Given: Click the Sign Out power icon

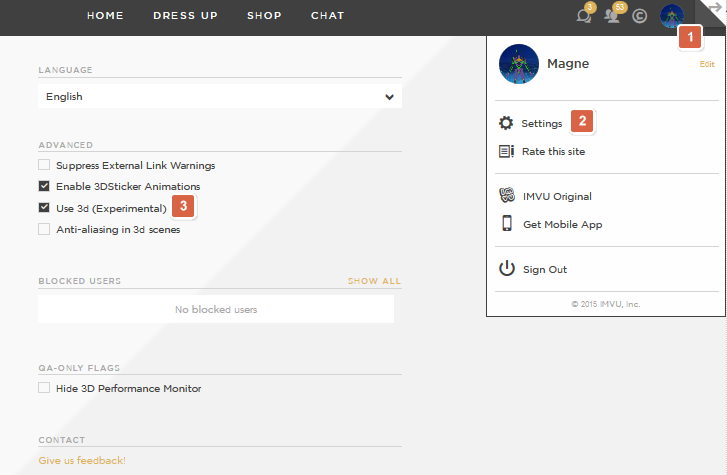Looking at the screenshot, I should tap(506, 269).
